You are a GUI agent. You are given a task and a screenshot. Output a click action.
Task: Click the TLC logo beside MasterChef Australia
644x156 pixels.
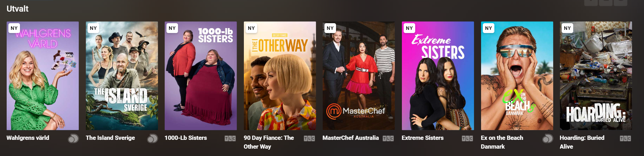388,138
